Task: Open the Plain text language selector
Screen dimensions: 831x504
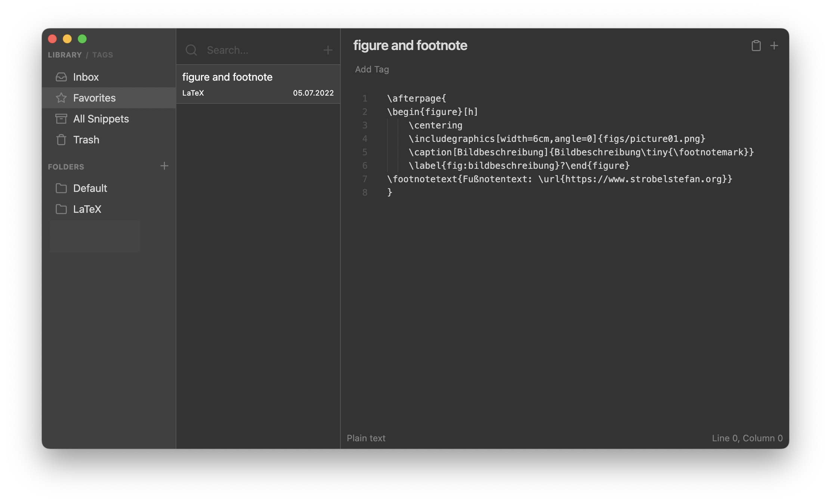Action: 366,438
